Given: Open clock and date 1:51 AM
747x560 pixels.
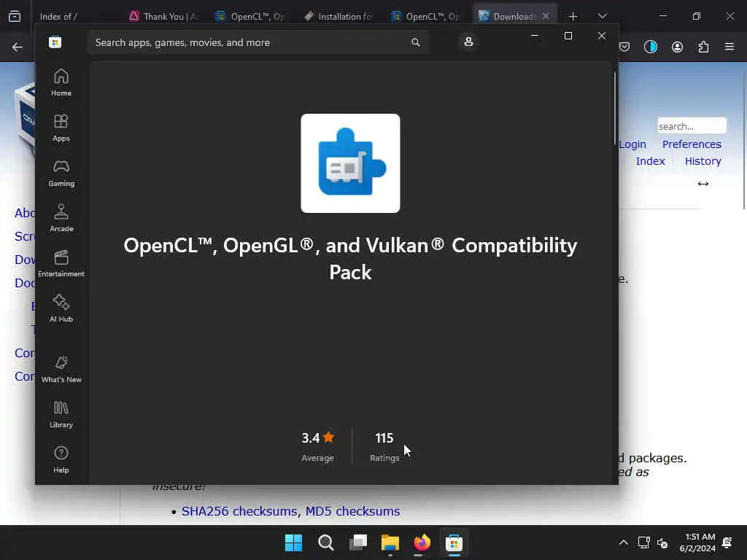Looking at the screenshot, I should point(697,542).
